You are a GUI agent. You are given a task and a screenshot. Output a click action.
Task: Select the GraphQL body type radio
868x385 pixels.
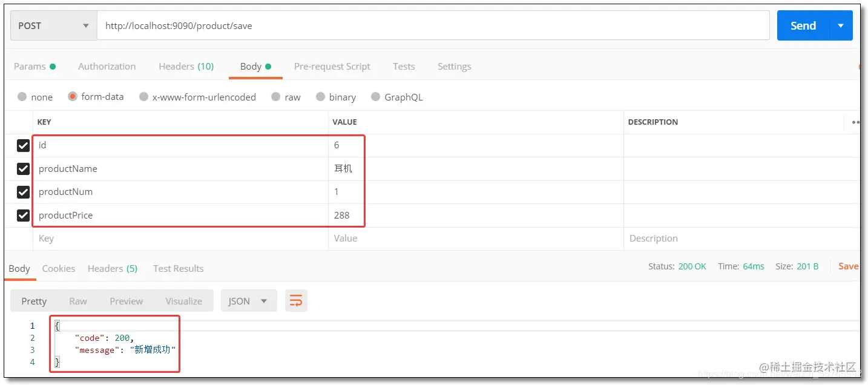pyautogui.click(x=375, y=97)
